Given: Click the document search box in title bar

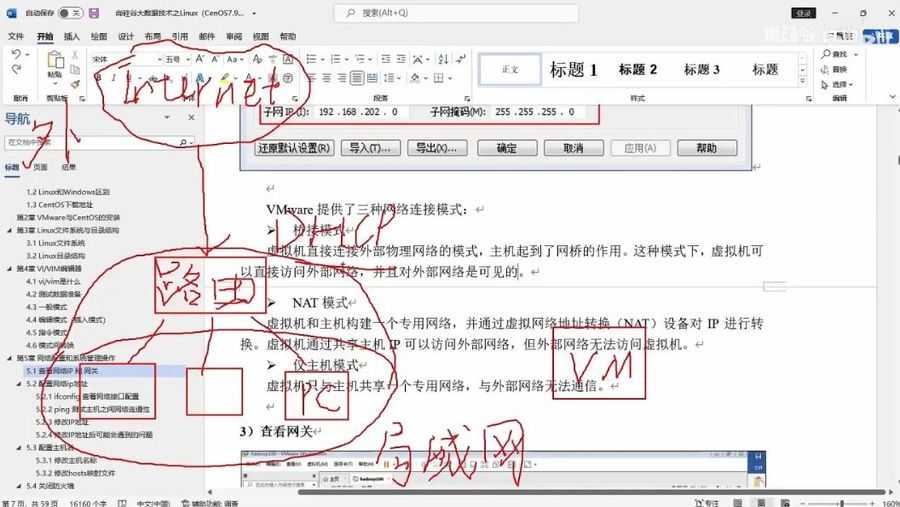Looking at the screenshot, I should [x=456, y=13].
